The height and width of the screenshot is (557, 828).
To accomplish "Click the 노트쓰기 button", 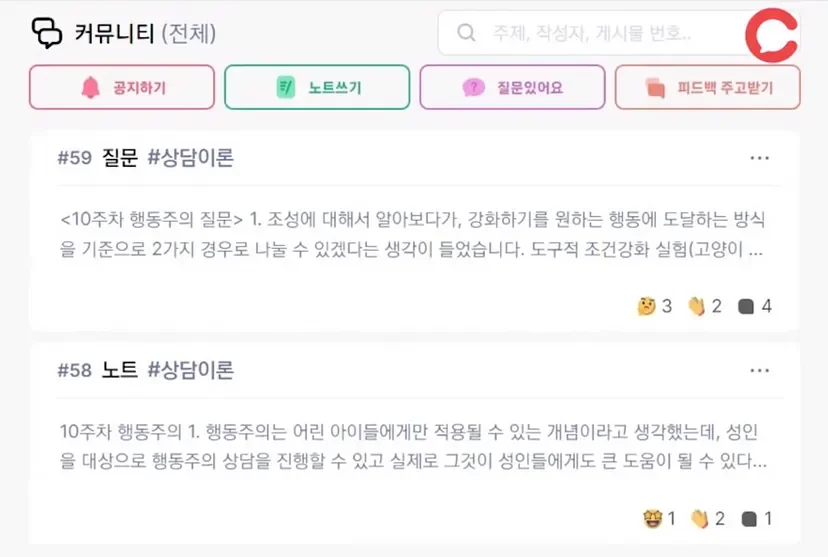I will pyautogui.click(x=317, y=87).
